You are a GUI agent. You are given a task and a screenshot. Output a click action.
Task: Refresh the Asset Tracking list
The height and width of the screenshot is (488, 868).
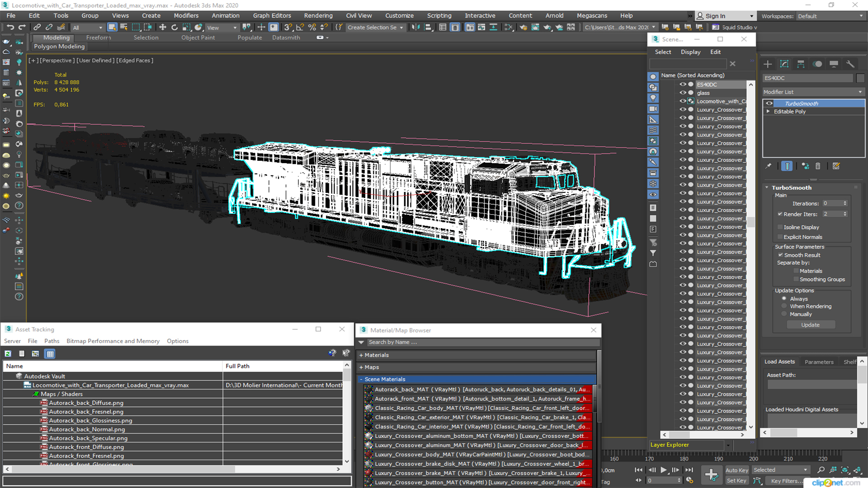[x=8, y=354]
